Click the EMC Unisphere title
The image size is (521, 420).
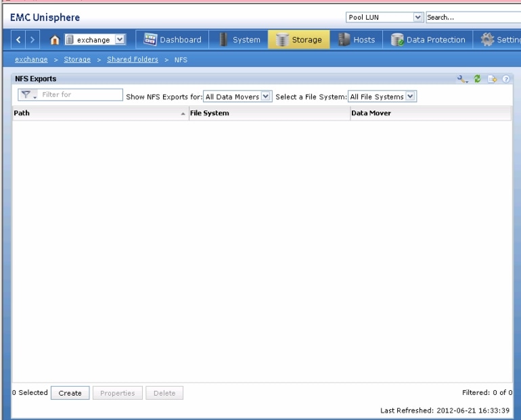pos(45,18)
